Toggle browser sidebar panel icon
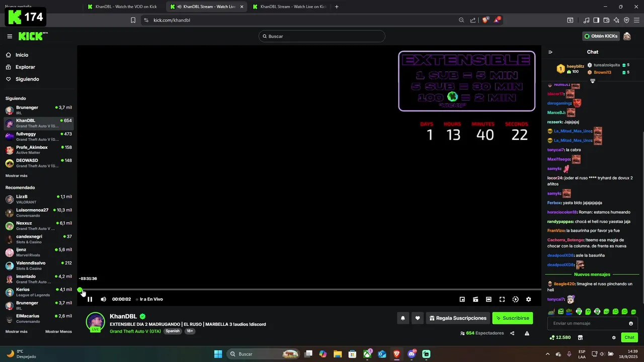 [596, 20]
